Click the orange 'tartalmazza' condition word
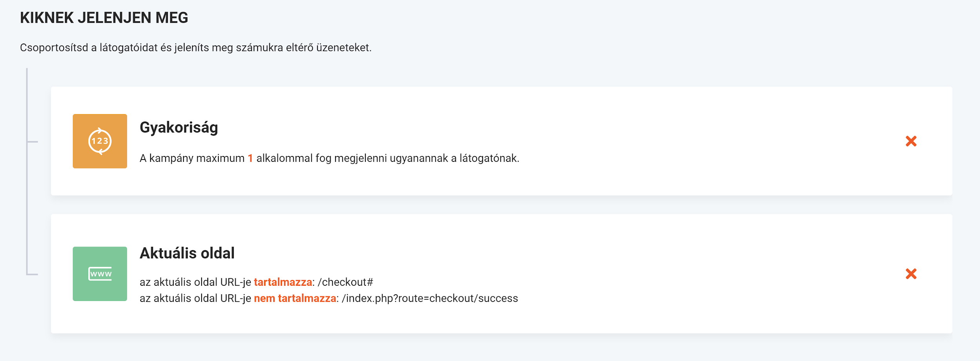 click(x=283, y=282)
